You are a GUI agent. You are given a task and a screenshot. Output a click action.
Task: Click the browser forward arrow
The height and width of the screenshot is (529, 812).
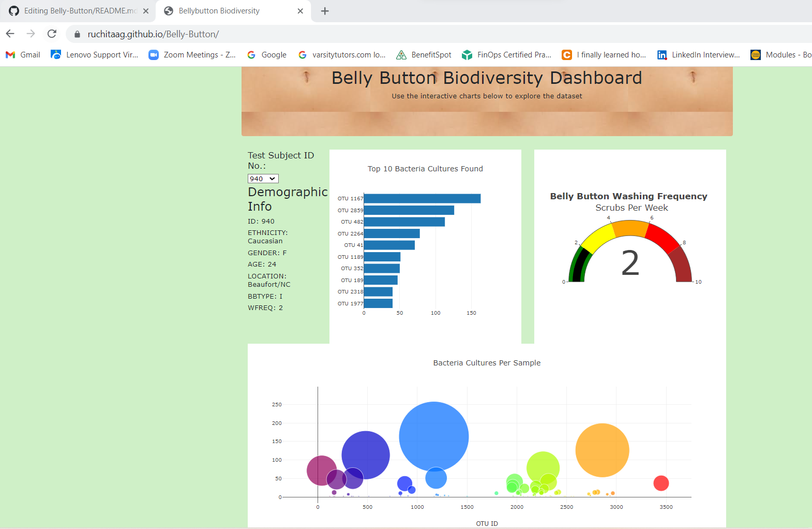click(31, 34)
